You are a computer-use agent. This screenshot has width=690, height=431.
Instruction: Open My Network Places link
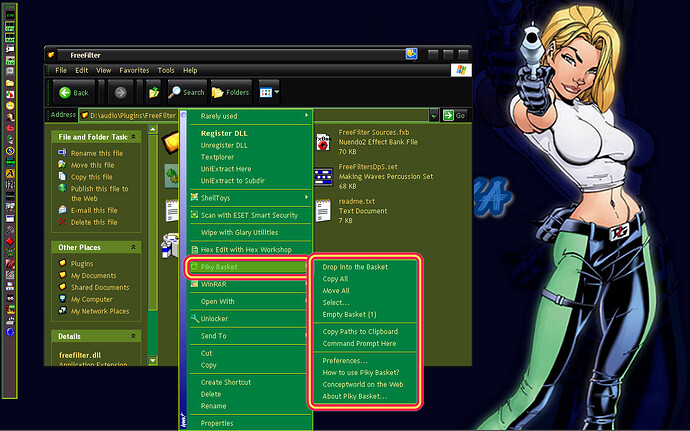point(99,311)
